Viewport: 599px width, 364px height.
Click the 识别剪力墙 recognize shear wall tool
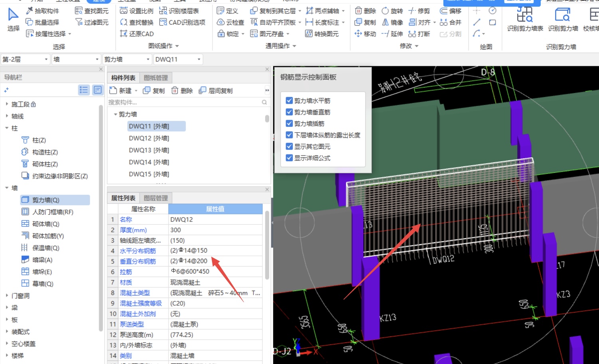pyautogui.click(x=563, y=19)
